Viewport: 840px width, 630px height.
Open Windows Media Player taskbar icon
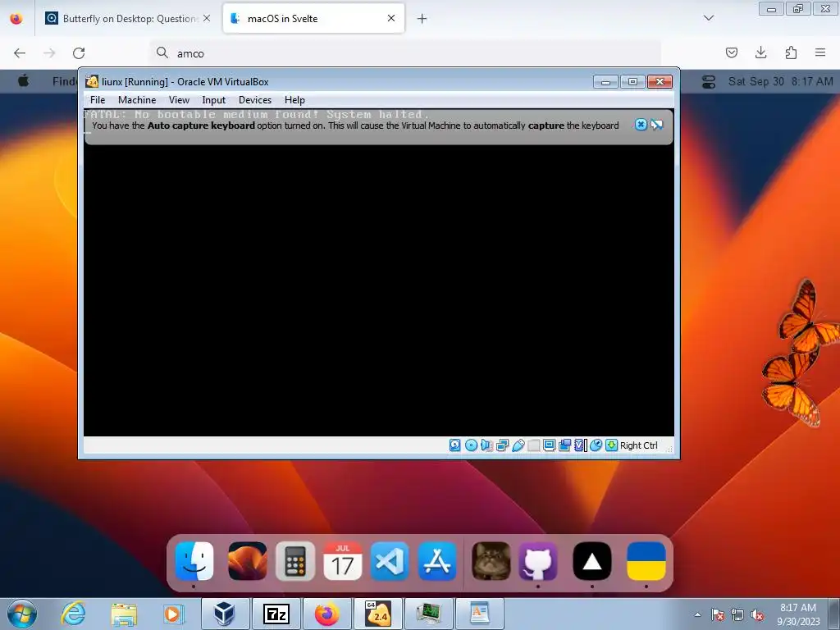click(173, 614)
